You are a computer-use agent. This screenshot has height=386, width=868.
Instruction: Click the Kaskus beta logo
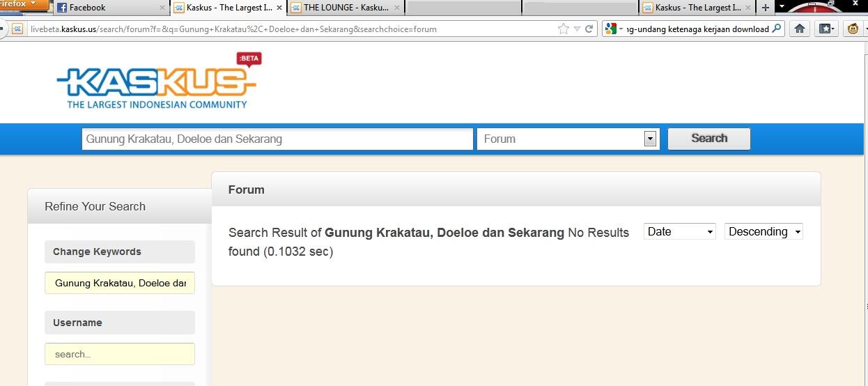[x=159, y=81]
